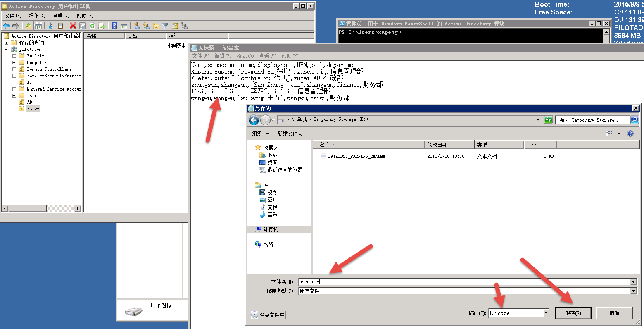644x329 pixels.
Task: Open help icon in Save As dialog
Action: tap(630, 133)
